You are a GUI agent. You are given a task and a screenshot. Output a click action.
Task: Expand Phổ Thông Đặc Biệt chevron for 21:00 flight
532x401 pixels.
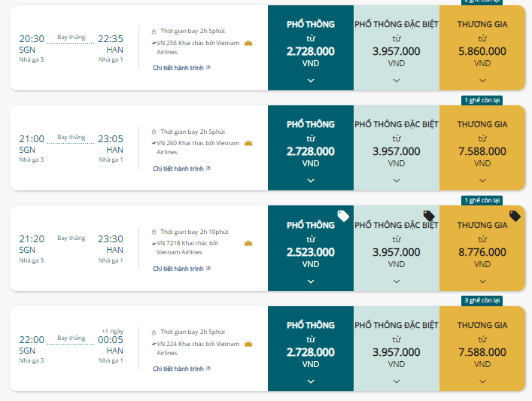(x=397, y=181)
